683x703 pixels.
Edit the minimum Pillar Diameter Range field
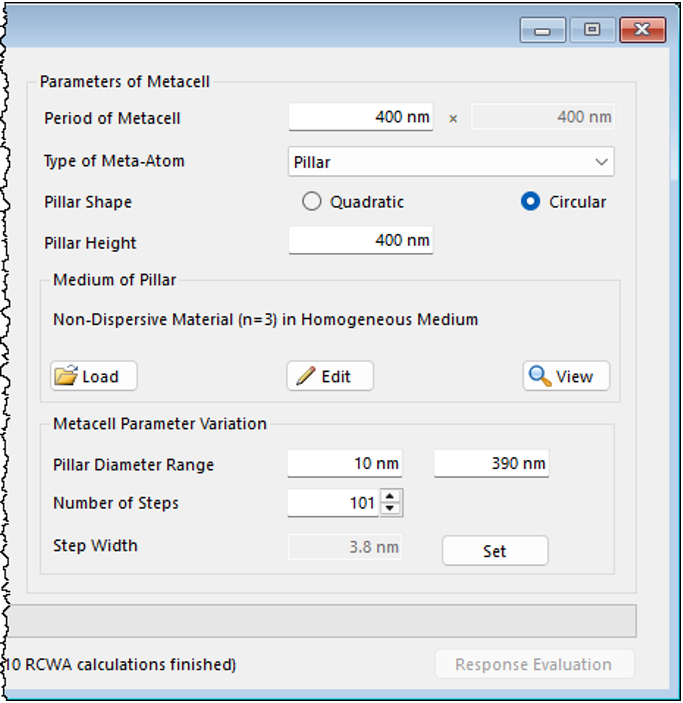point(345,464)
